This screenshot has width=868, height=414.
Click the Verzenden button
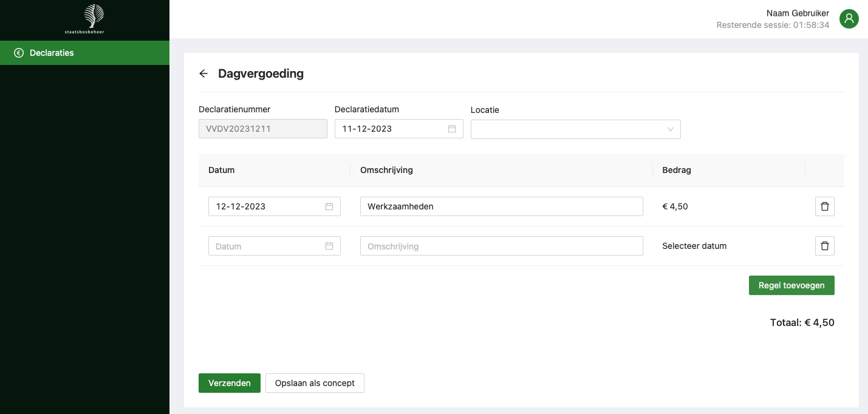pyautogui.click(x=230, y=383)
